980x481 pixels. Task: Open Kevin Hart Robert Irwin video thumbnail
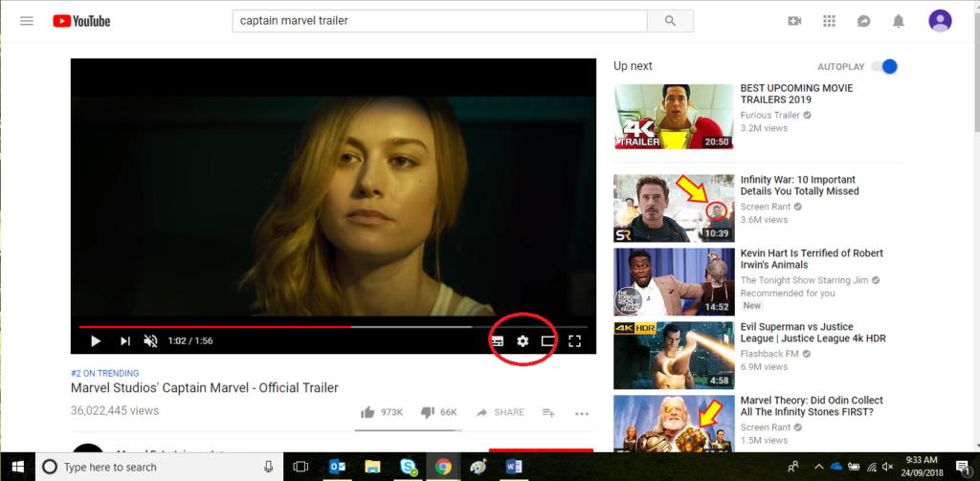pos(674,282)
